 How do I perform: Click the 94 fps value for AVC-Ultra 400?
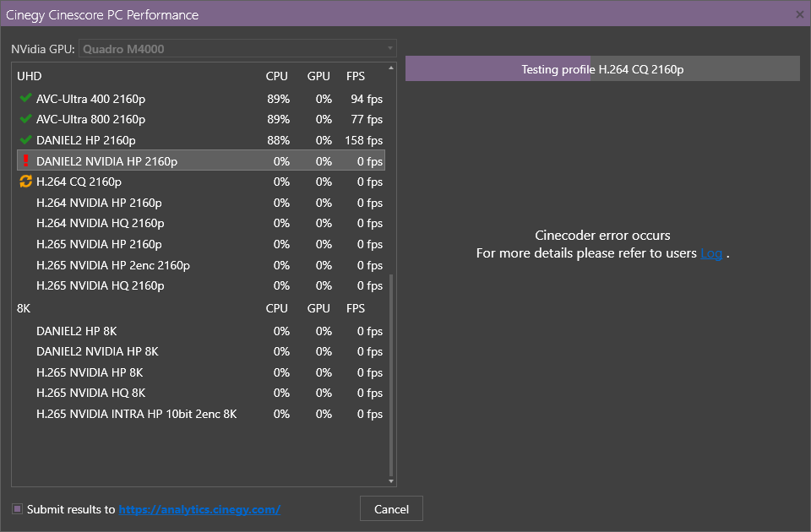367,99
